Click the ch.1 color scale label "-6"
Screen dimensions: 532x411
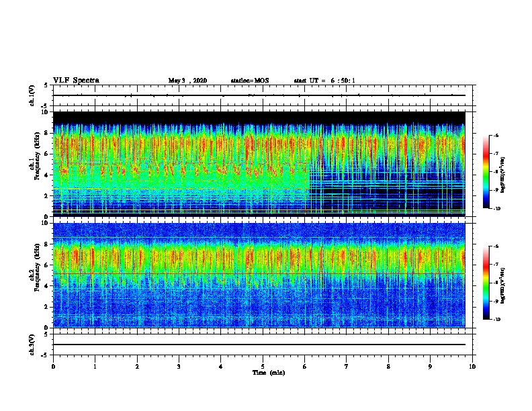(x=496, y=135)
